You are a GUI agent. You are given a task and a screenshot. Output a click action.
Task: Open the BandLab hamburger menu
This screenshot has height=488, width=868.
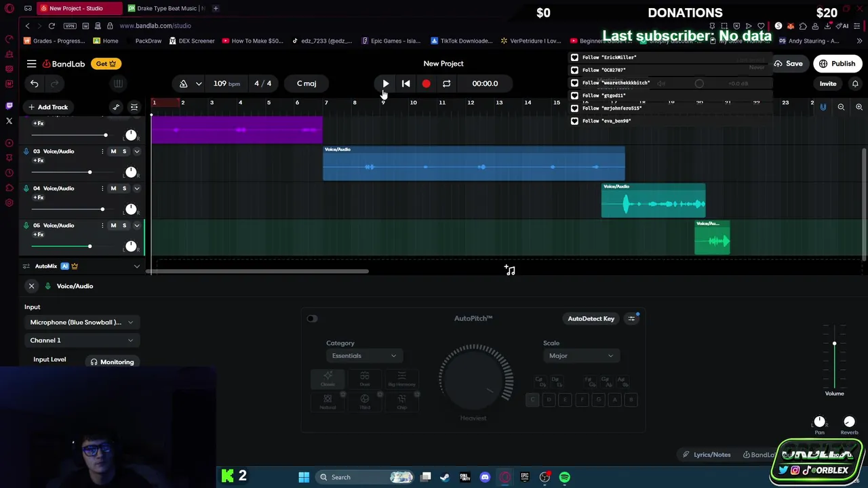pos(31,64)
